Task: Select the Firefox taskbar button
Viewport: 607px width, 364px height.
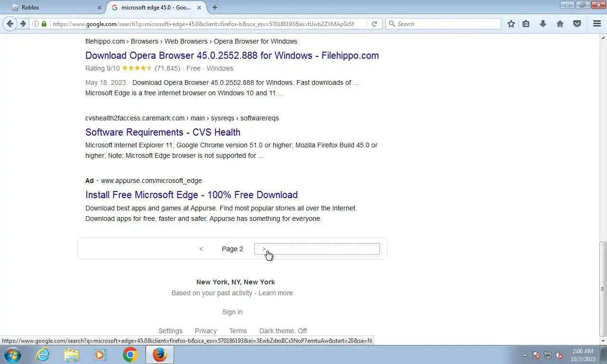Action: (160, 355)
